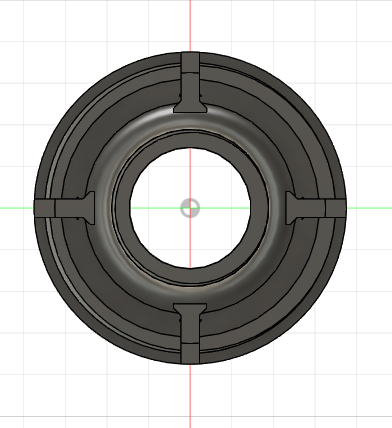
Task: Click the origin point marker at center
Action: click(190, 208)
